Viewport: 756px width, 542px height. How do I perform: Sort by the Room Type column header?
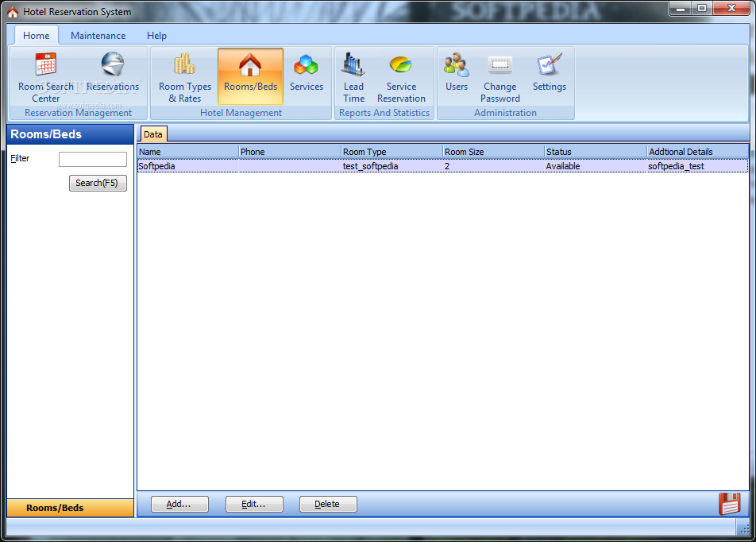click(x=391, y=152)
